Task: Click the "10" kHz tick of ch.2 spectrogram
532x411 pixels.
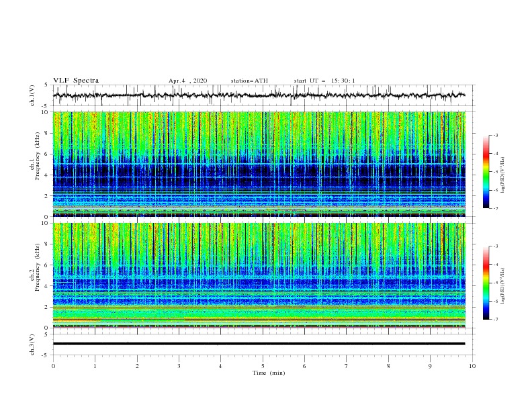Action: click(45, 223)
